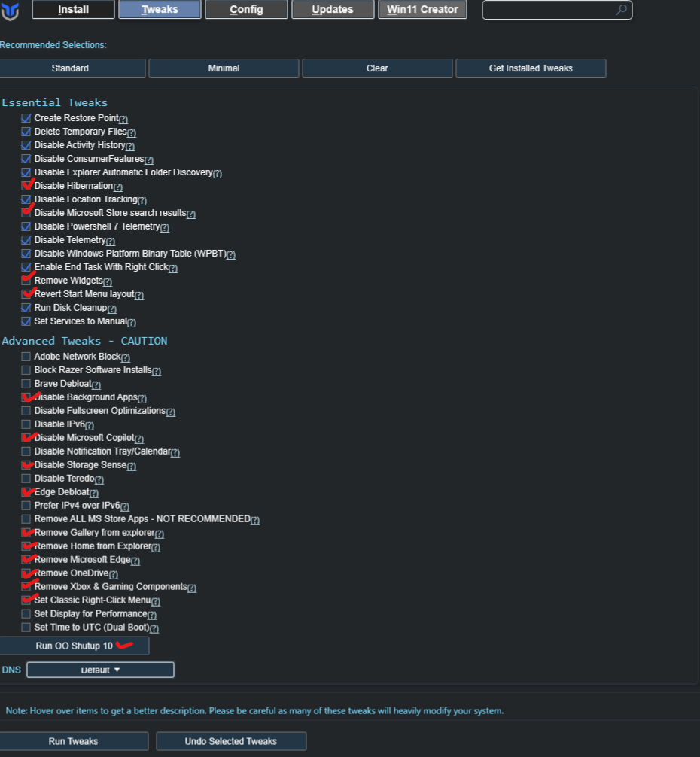
Task: Open help (?) for Set Services to Manual
Action: point(132,322)
